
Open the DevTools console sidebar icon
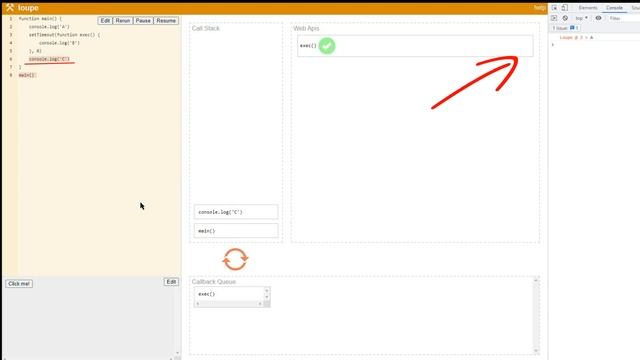pos(554,18)
